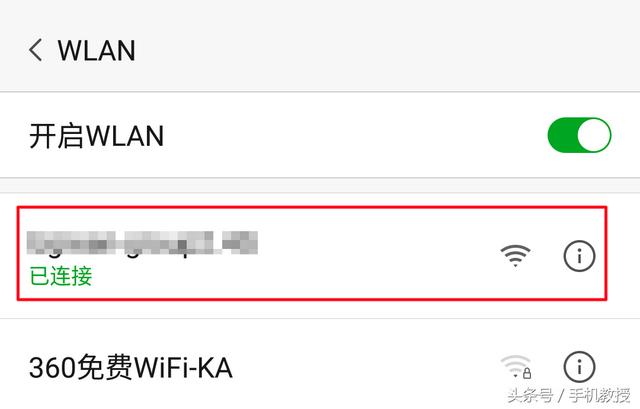Tap the 头条号 watermark text
This screenshot has width=640, height=409.
click(x=529, y=395)
